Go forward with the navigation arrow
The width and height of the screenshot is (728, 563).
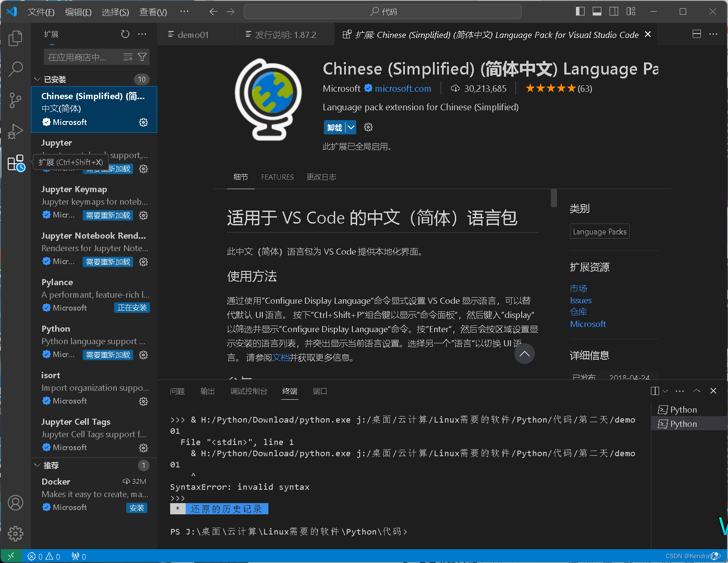[230, 12]
